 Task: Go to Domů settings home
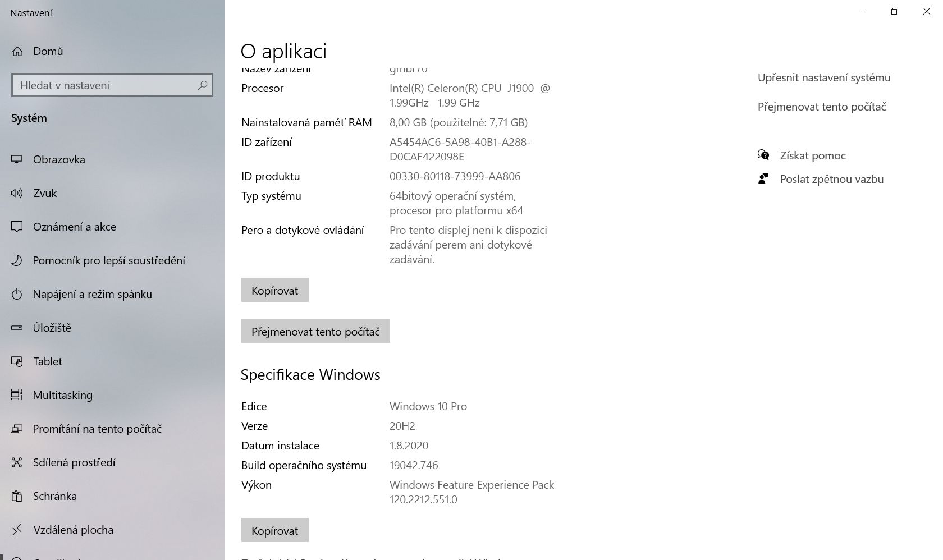[x=112, y=51]
